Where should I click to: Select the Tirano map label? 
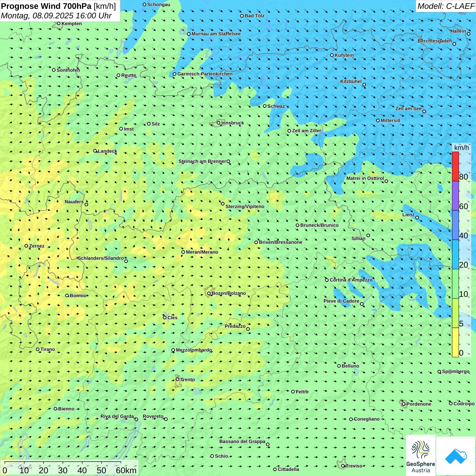pyautogui.click(x=48, y=349)
